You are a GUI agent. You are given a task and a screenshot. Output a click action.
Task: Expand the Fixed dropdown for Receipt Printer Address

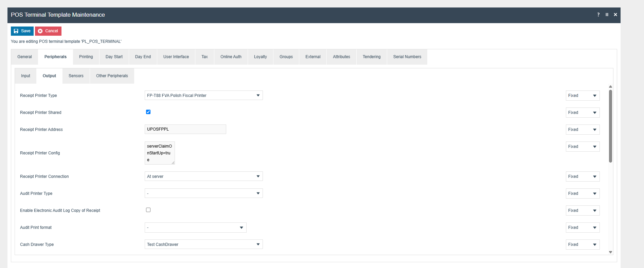[x=583, y=130]
